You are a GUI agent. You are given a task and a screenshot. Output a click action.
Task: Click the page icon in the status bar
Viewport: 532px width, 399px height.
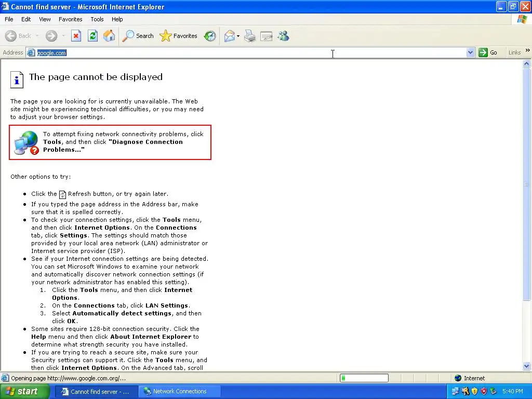tap(5, 378)
